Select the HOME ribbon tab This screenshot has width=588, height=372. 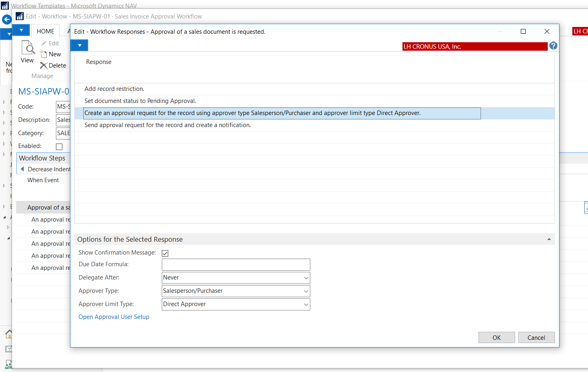(x=45, y=31)
